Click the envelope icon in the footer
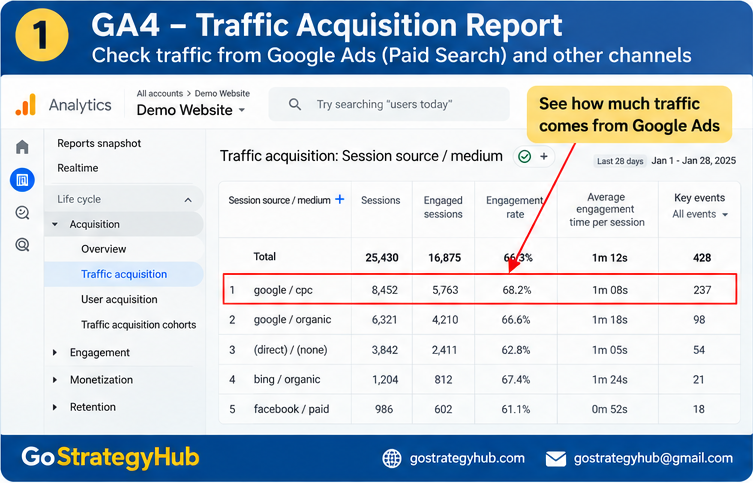This screenshot has width=753, height=483. point(556,459)
